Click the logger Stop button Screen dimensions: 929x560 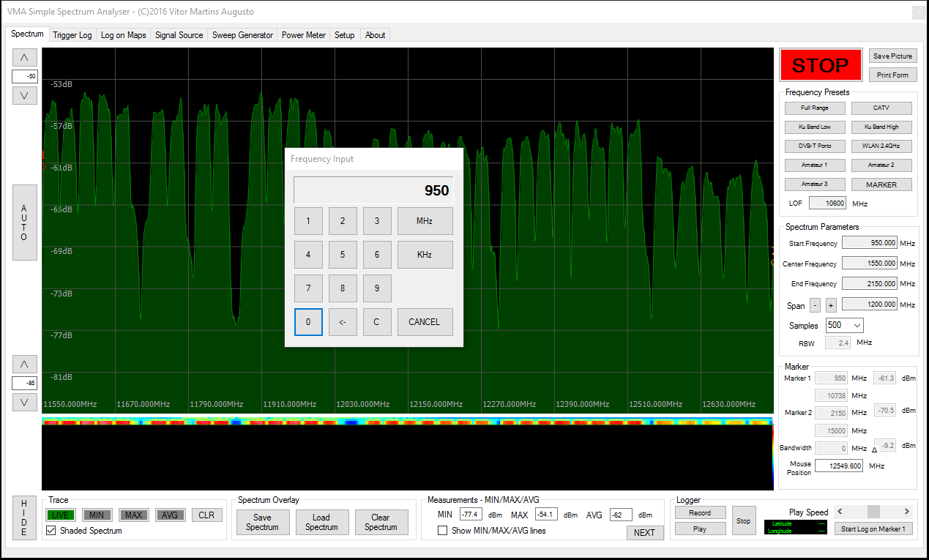click(743, 521)
